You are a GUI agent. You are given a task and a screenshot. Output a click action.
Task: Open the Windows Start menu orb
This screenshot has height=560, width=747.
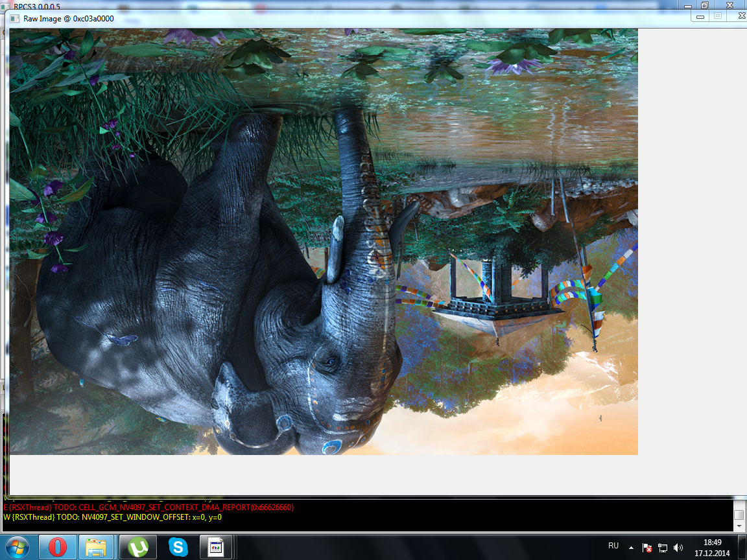(18, 547)
